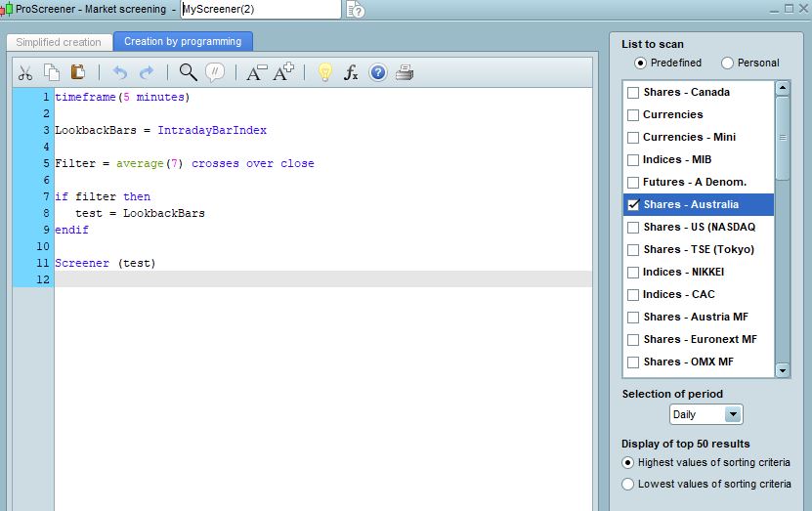Click line number 10 in gutter
This screenshot has width=812, height=511.
(x=42, y=246)
